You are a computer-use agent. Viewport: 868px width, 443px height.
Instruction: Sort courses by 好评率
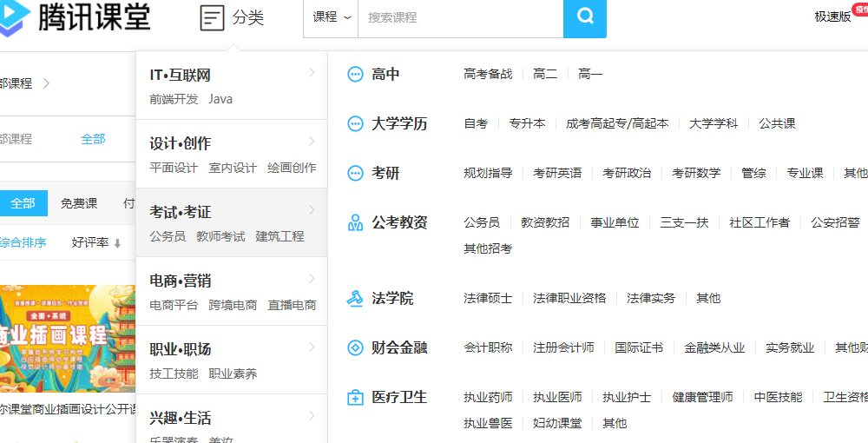pos(96,243)
